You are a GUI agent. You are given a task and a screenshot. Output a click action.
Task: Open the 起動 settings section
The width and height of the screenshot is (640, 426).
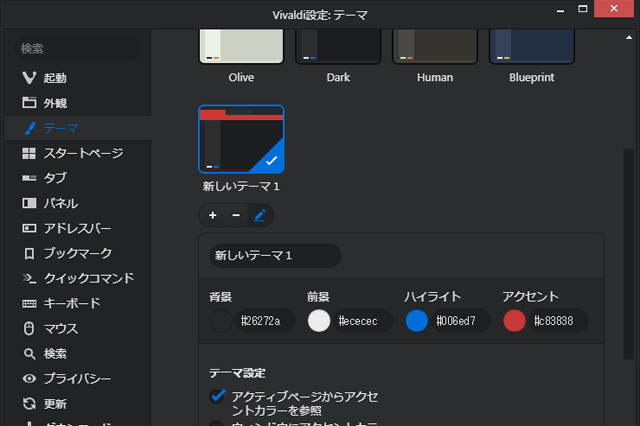[x=78, y=78]
